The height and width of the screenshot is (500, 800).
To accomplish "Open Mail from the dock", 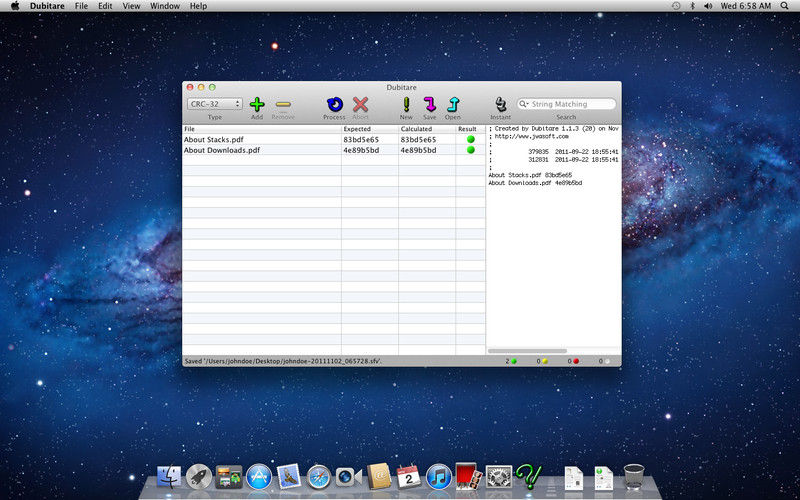I will [289, 476].
